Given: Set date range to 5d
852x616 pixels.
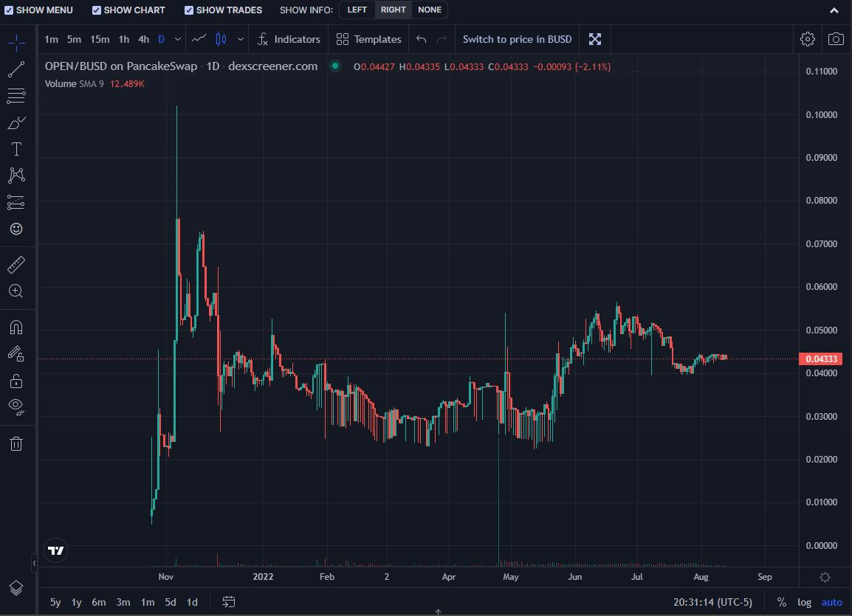Looking at the screenshot, I should point(171,602).
